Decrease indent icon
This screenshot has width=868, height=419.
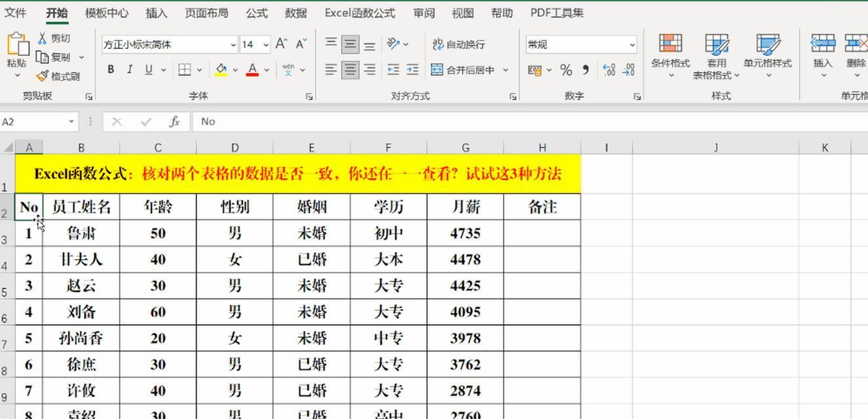coord(393,69)
